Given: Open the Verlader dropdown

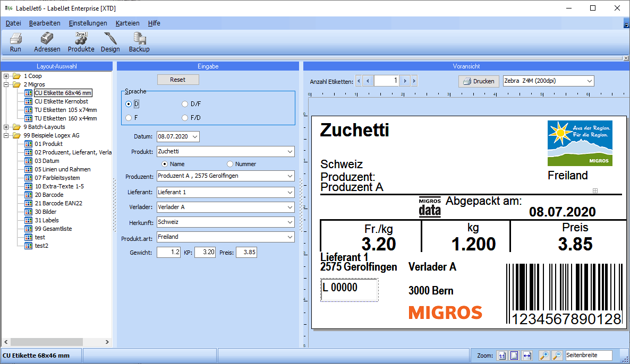Looking at the screenshot, I should [290, 207].
